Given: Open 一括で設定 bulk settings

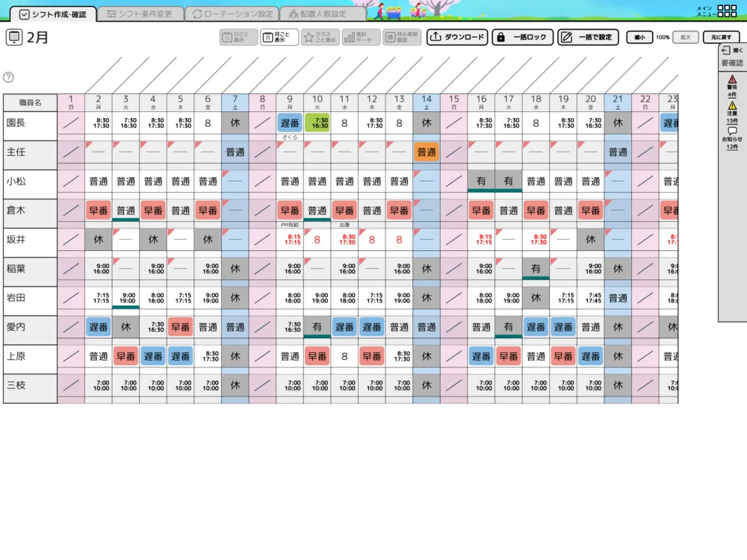Looking at the screenshot, I should pos(588,37).
